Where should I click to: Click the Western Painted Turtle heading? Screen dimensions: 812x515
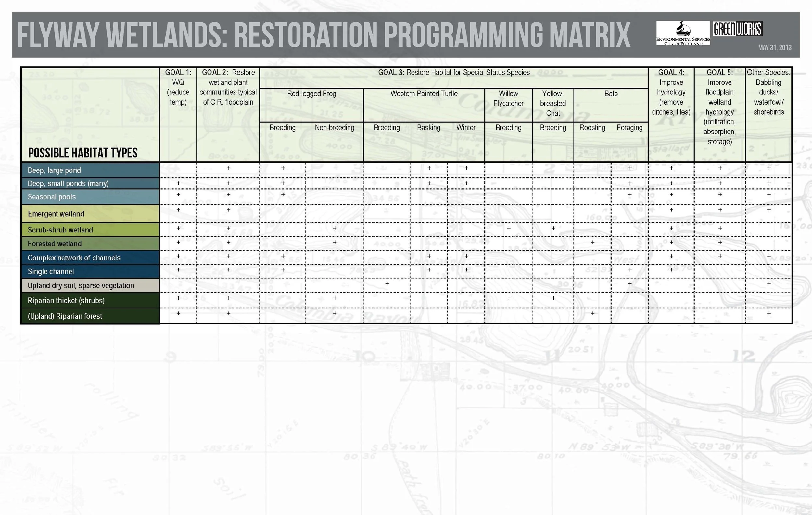click(x=424, y=94)
